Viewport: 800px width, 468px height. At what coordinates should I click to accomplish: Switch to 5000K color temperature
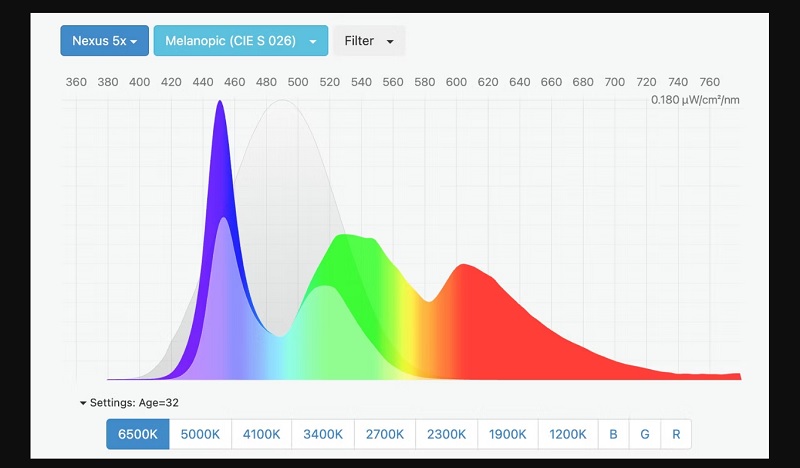(x=200, y=434)
